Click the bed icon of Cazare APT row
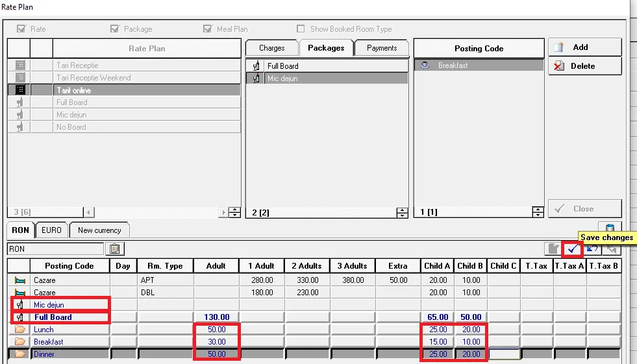 (x=19, y=280)
